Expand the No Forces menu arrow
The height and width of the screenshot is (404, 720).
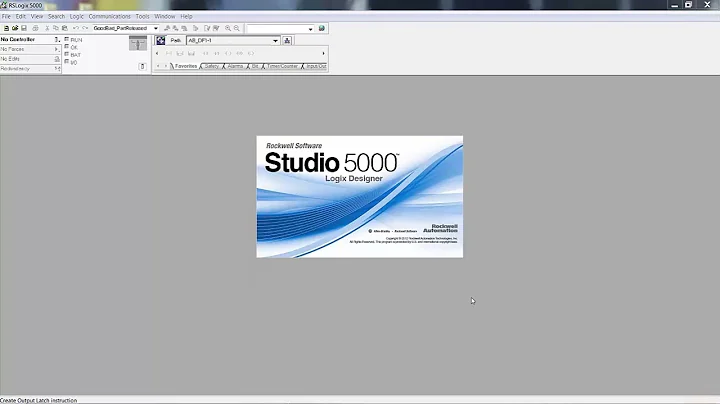(x=56, y=49)
